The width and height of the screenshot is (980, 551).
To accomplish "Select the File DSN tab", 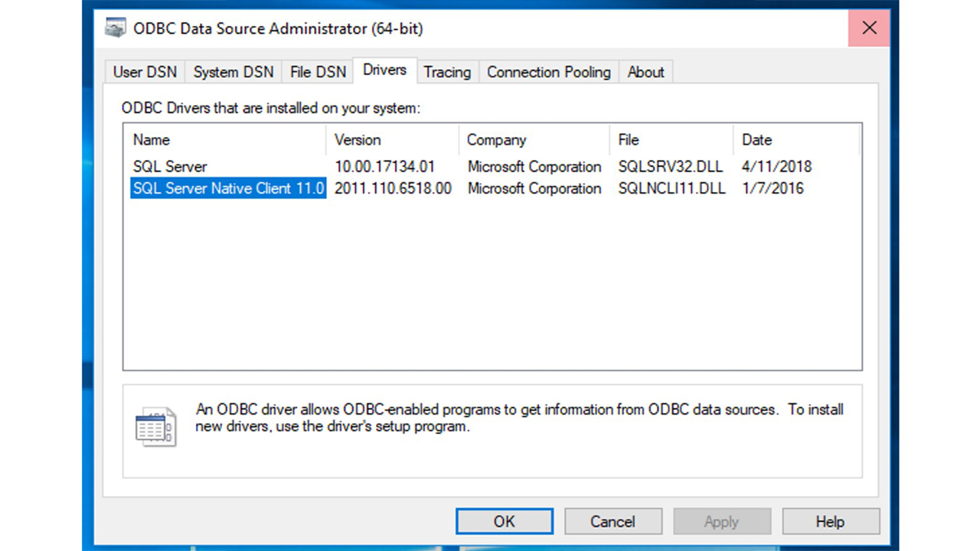I will (x=318, y=72).
